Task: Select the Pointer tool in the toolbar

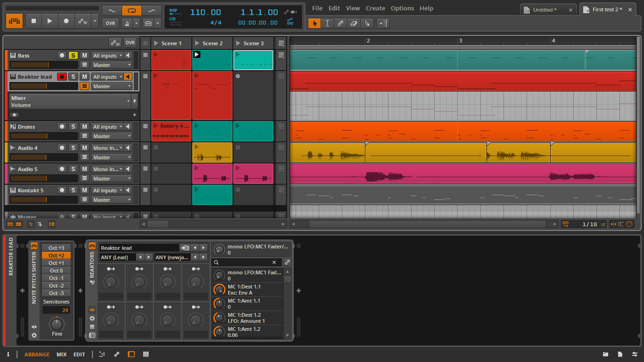Action: pyautogui.click(x=314, y=23)
